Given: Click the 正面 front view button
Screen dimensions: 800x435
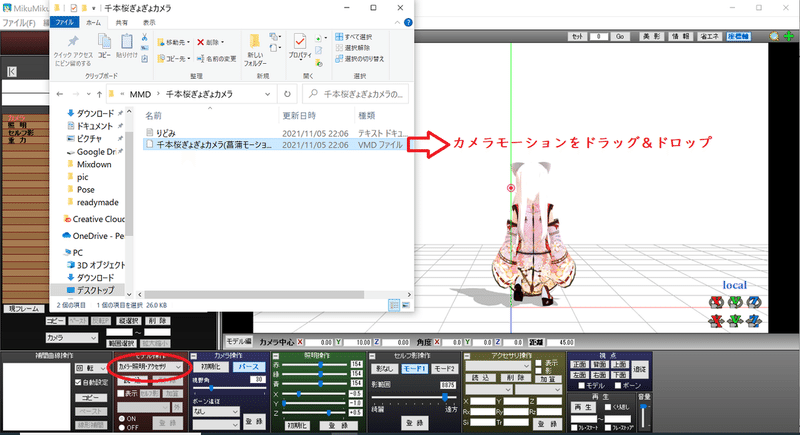Looking at the screenshot, I should point(579,364).
